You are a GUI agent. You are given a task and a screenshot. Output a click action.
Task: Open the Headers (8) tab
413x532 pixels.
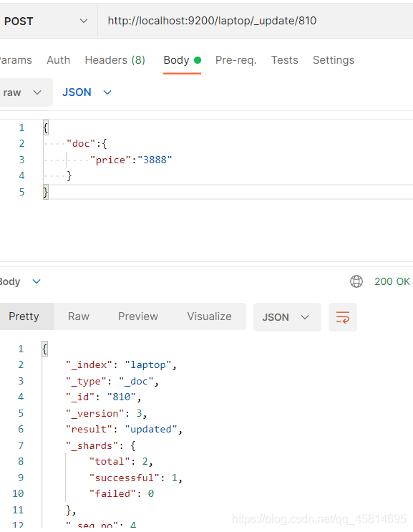tap(115, 60)
